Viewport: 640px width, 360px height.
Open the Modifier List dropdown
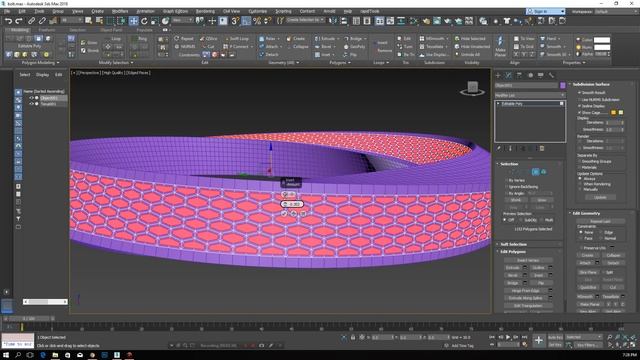coord(530,95)
